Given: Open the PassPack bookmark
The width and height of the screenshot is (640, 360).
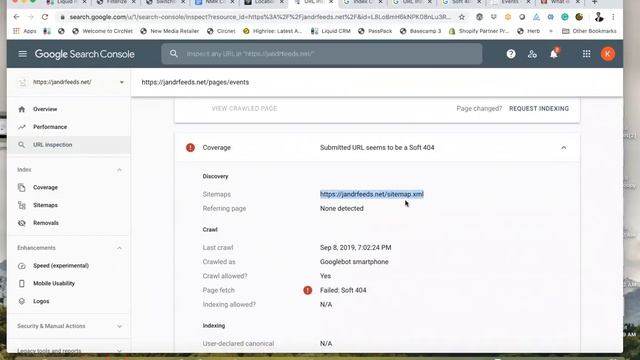Looking at the screenshot, I should coord(375,31).
